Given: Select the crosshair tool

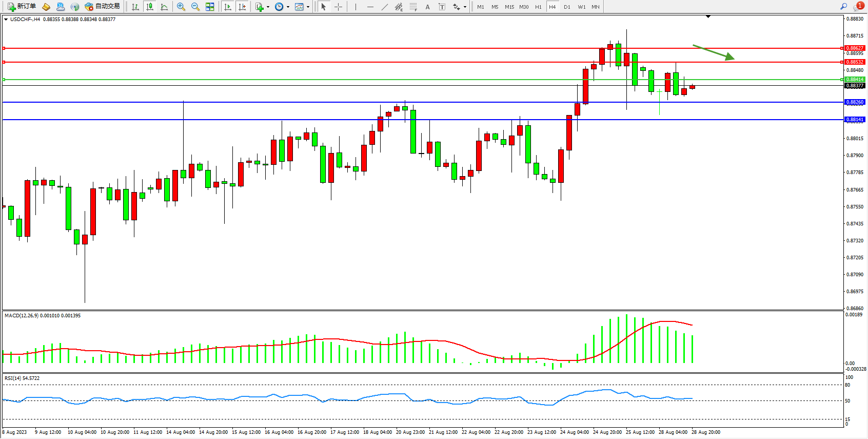Looking at the screenshot, I should 339,7.
